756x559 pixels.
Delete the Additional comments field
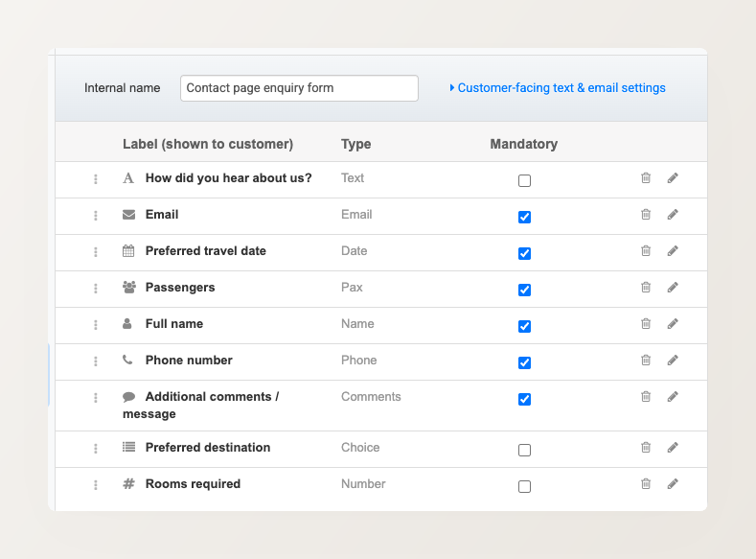[x=646, y=396]
